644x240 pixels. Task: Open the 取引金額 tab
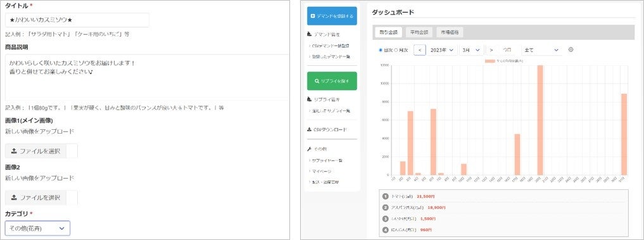388,32
